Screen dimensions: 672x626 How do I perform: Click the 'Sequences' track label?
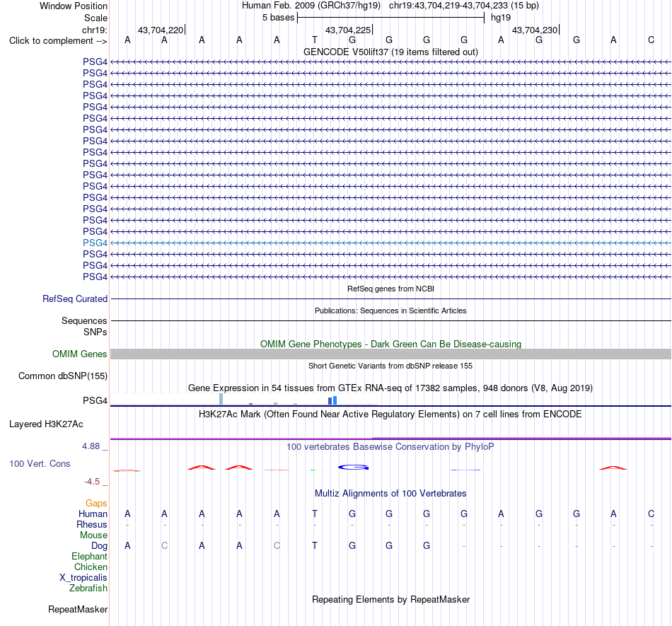tap(84, 321)
